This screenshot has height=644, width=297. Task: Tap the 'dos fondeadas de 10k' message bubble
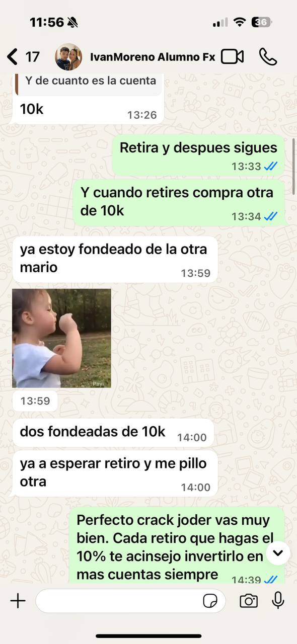point(113,433)
